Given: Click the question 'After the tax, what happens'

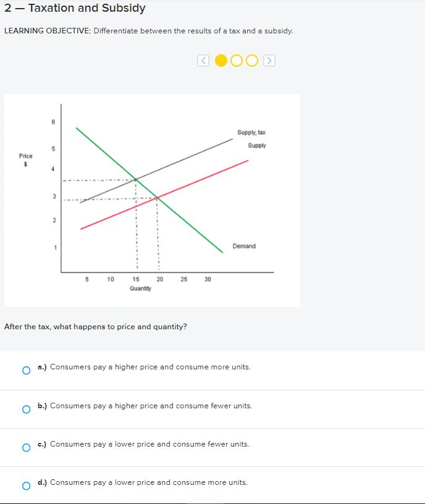Looking at the screenshot, I should (96, 327).
